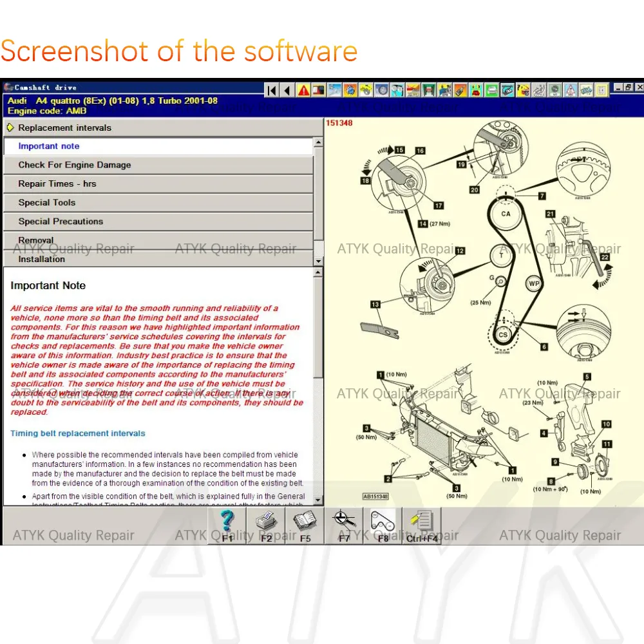
Task: Click the Ctrl+F4 notes icon
Action: click(422, 525)
